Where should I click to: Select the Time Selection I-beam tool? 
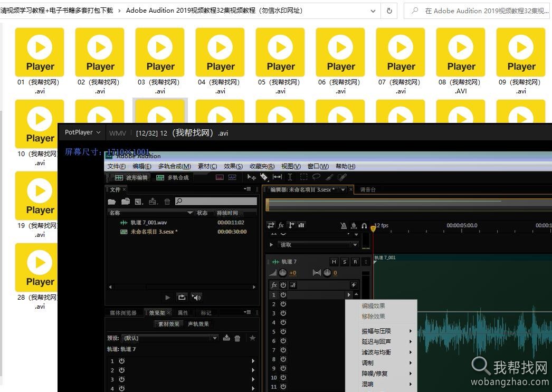tap(290, 177)
